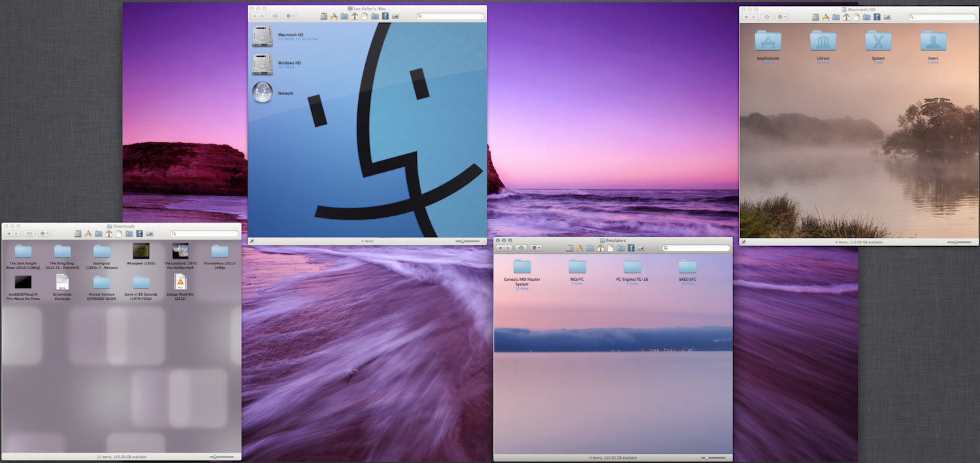The width and height of the screenshot is (980, 463).
Task: Click Quick Look eye button in Macintosh HD window
Action: point(767,17)
